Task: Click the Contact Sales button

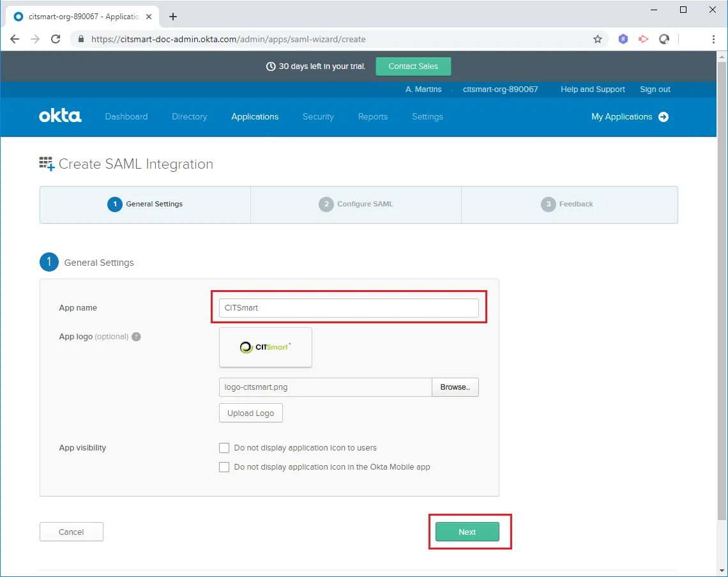Action: tap(413, 66)
